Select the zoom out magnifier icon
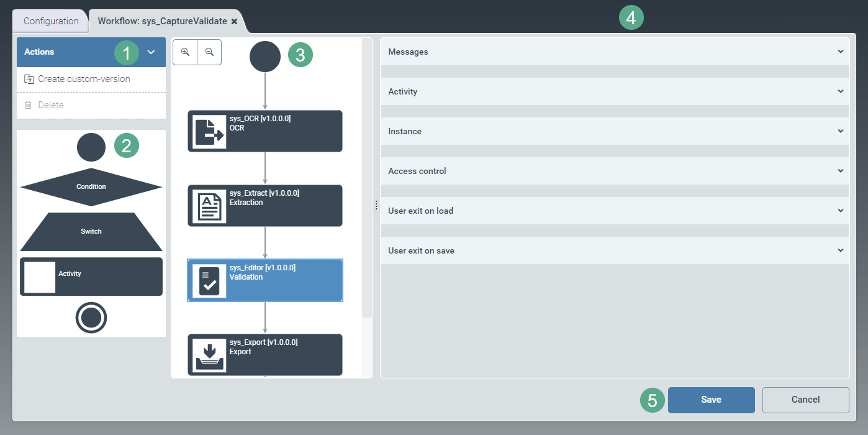This screenshot has height=435, width=868. tap(209, 52)
